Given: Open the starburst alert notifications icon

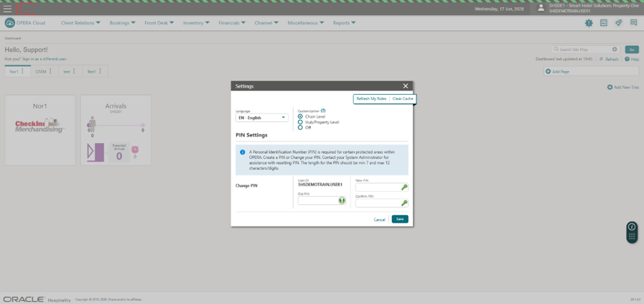Looking at the screenshot, I should click(x=589, y=23).
